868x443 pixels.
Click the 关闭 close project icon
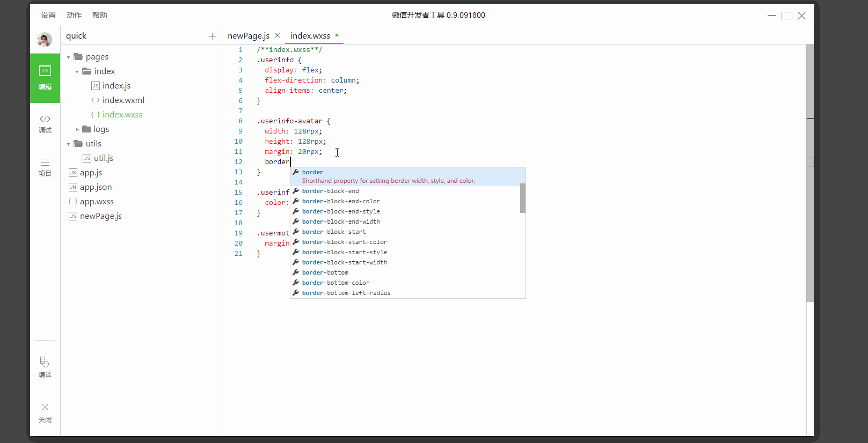(45, 412)
